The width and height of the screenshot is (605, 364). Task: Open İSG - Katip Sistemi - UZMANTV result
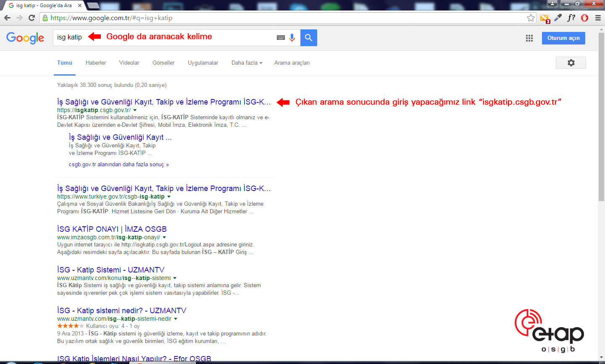point(110,270)
